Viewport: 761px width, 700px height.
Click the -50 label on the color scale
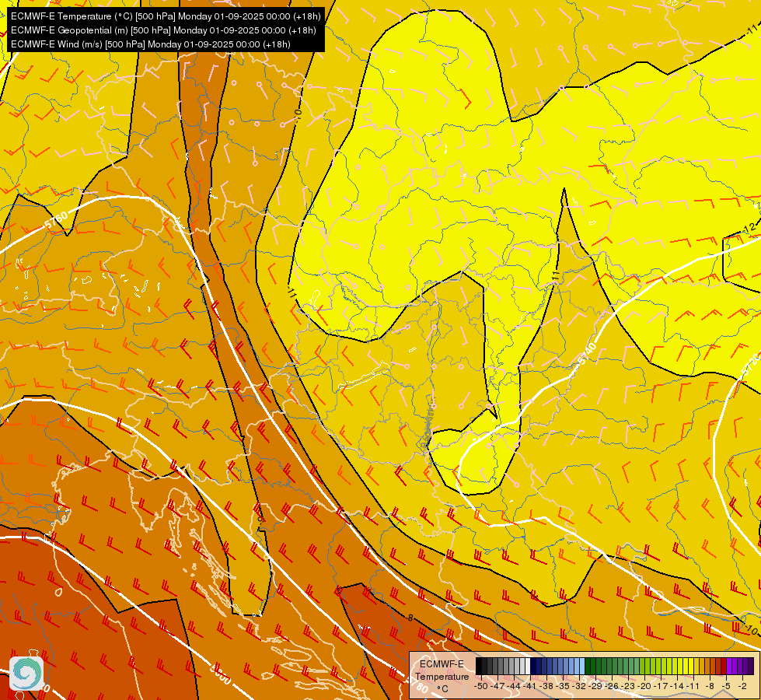(481, 686)
